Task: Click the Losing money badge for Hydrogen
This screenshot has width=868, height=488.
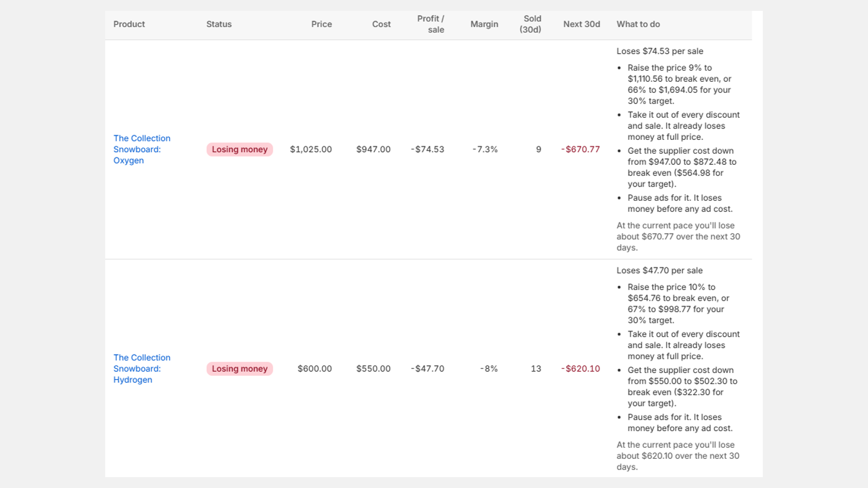Action: pos(239,369)
